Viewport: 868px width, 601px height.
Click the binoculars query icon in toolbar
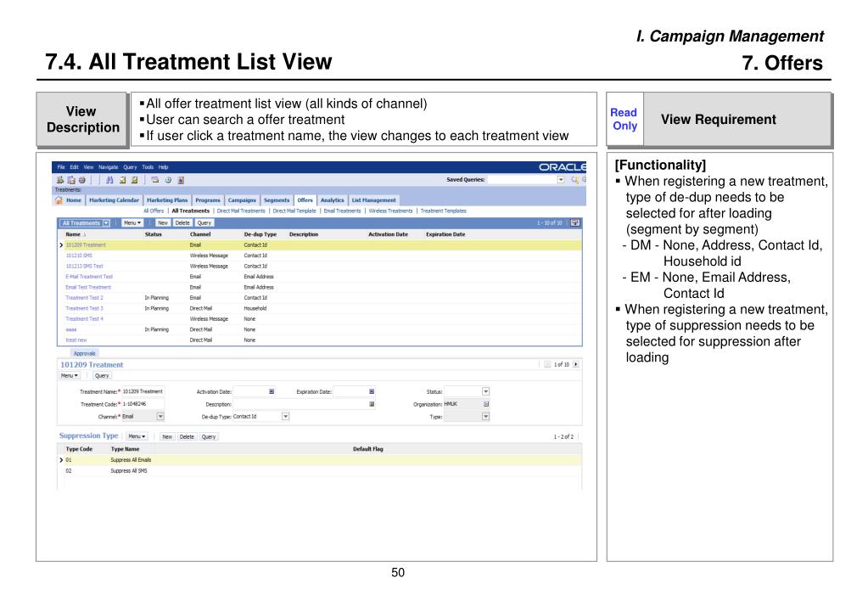coord(109,180)
